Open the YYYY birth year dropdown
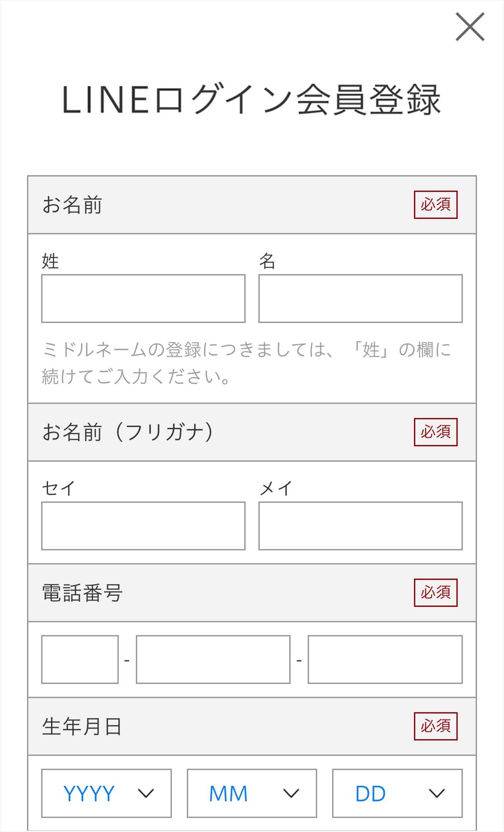The image size is (504, 832). coord(106,793)
